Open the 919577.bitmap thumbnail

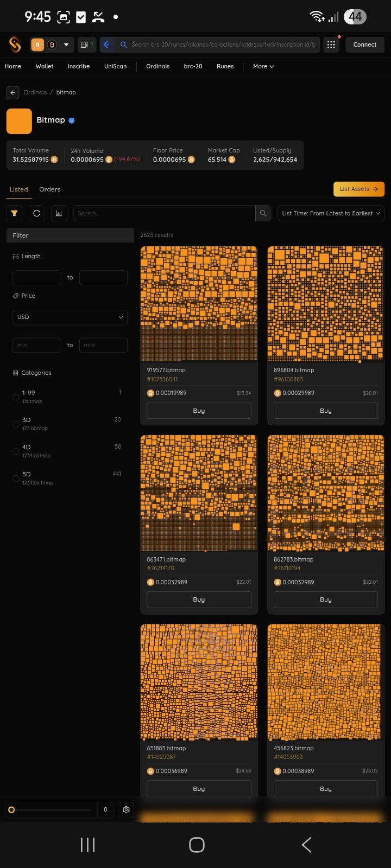click(199, 303)
